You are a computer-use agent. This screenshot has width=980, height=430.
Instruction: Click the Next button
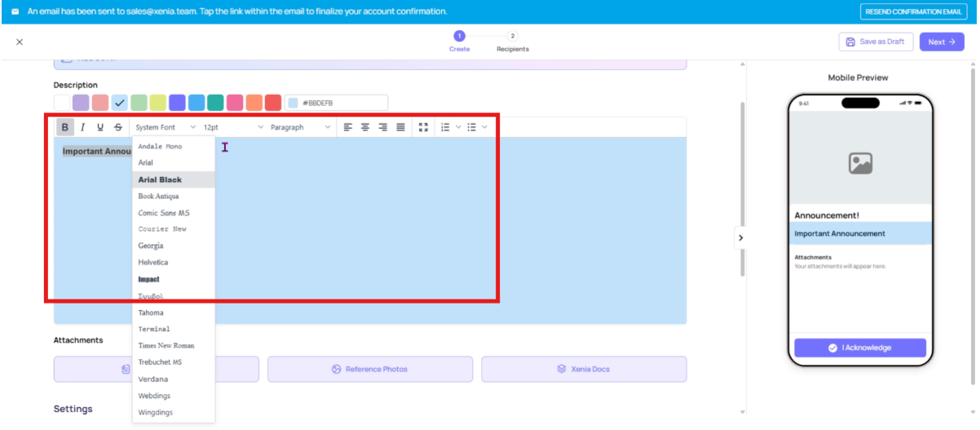point(941,42)
